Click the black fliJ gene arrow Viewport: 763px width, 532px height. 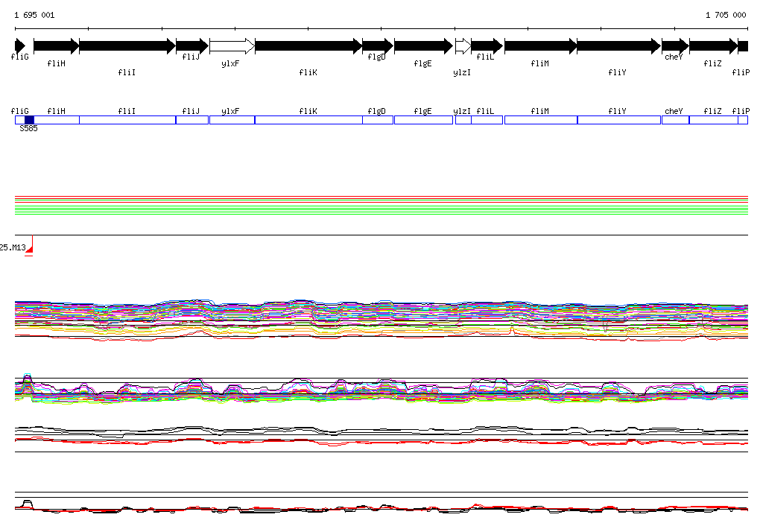tap(191, 46)
